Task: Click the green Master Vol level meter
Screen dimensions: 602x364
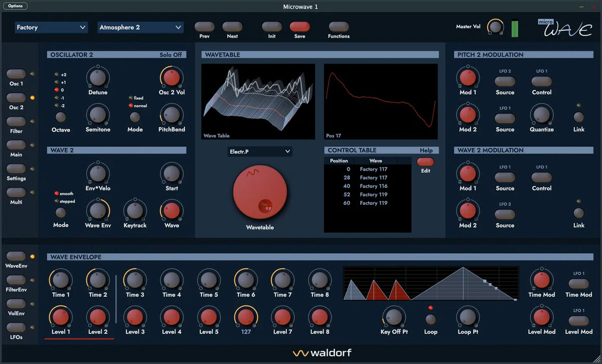Action: (514, 28)
